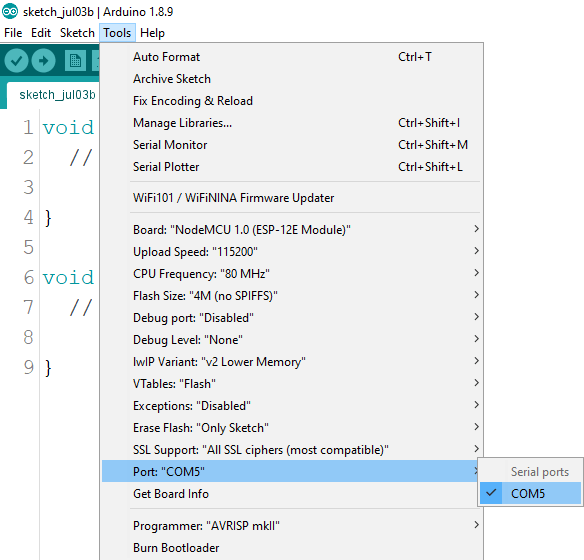This screenshot has height=560, width=584.
Task: Launch the Serial Monitor
Action: pyautogui.click(x=292, y=144)
